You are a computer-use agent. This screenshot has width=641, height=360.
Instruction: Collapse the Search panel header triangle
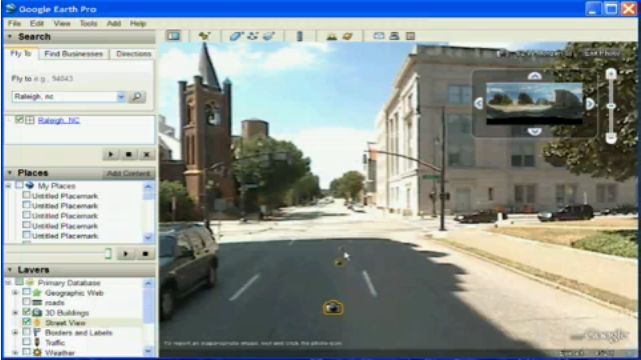[x=10, y=37]
